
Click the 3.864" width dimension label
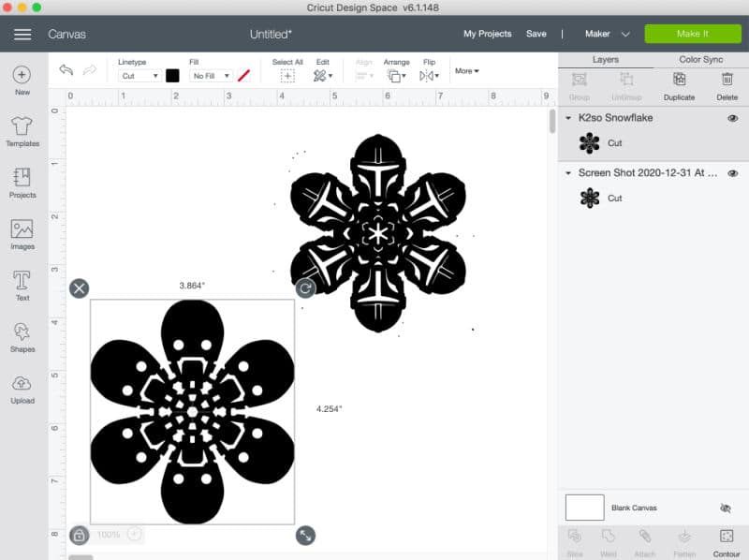click(x=192, y=286)
